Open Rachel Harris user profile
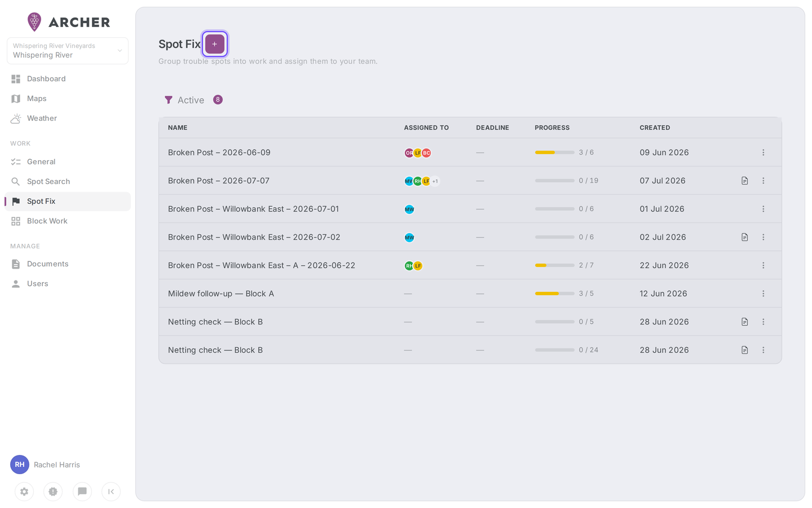Screen dimensions: 812x508 point(45,465)
